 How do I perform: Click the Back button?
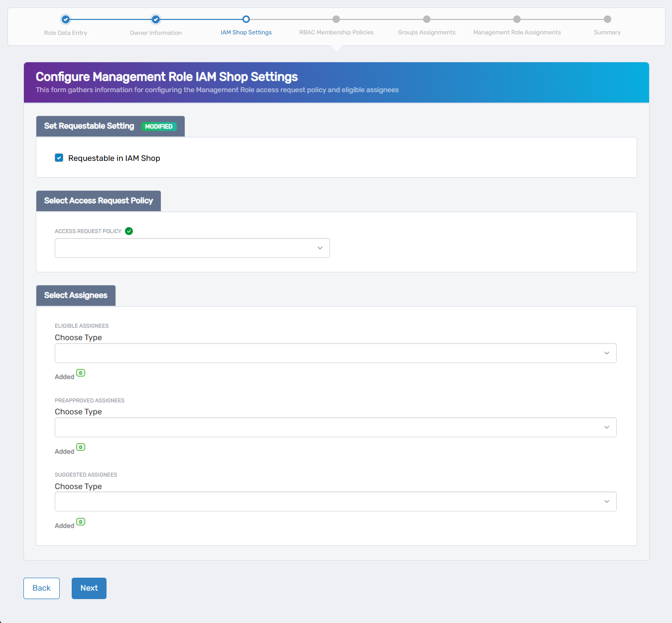[x=41, y=588]
